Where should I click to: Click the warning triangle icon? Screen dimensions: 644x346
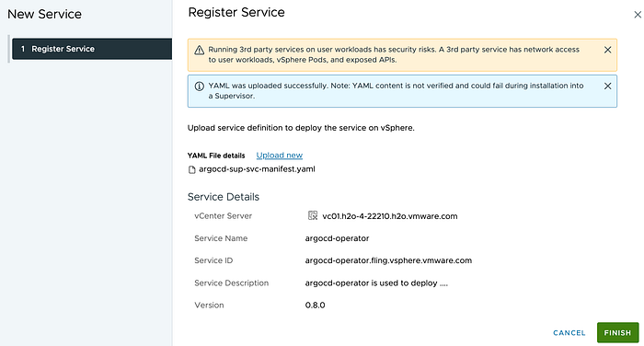click(200, 50)
